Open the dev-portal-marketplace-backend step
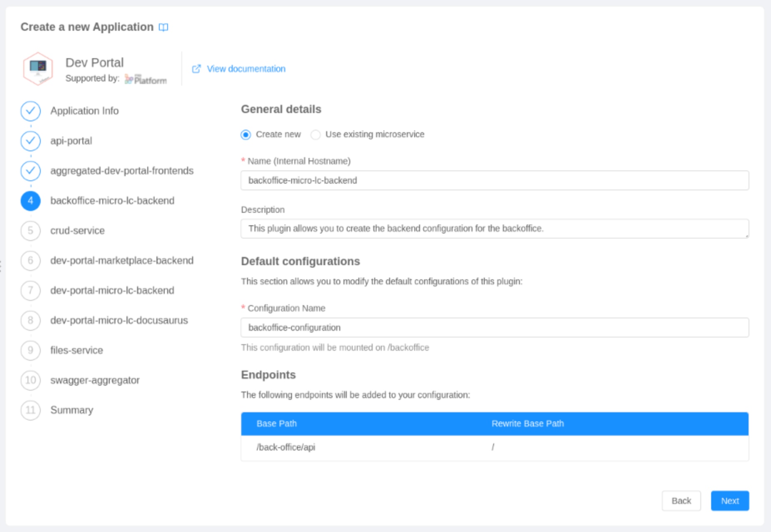Viewport: 771px width, 532px height. pos(122,261)
